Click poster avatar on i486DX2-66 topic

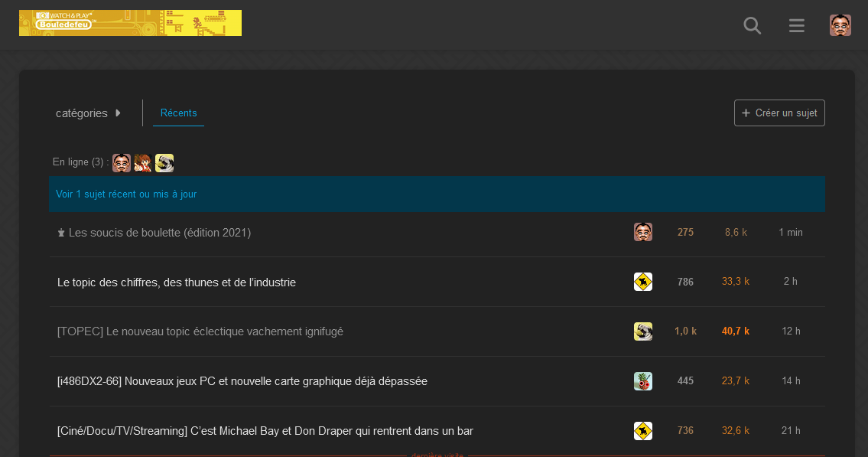pos(643,381)
